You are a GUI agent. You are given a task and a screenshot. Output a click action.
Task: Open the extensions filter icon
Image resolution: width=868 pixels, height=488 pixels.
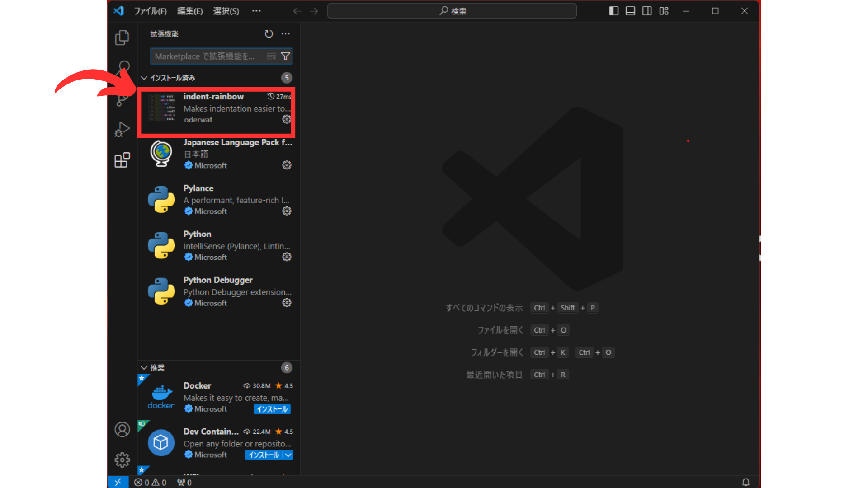click(x=285, y=56)
